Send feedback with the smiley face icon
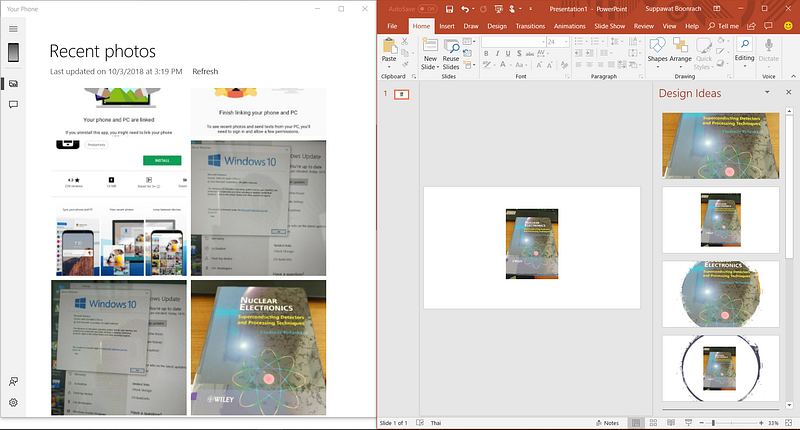The width and height of the screenshot is (800, 430). [x=788, y=26]
